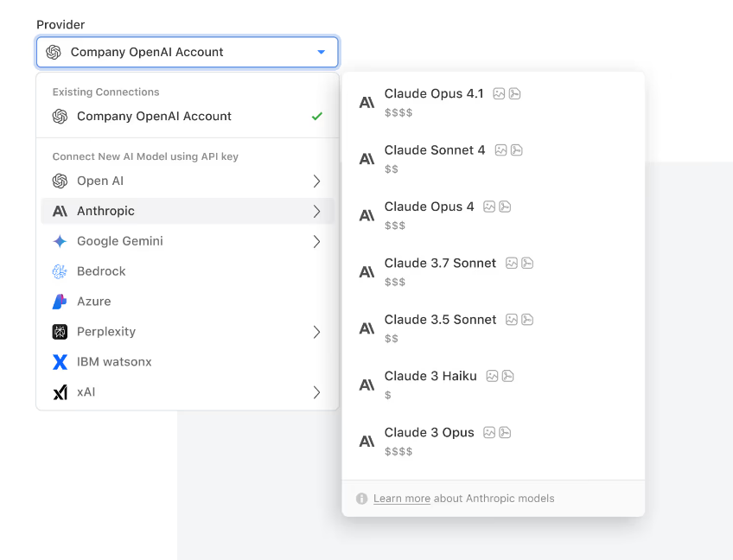Choose xAI provider option
Viewport: 733px width, 560px height.
tap(188, 392)
